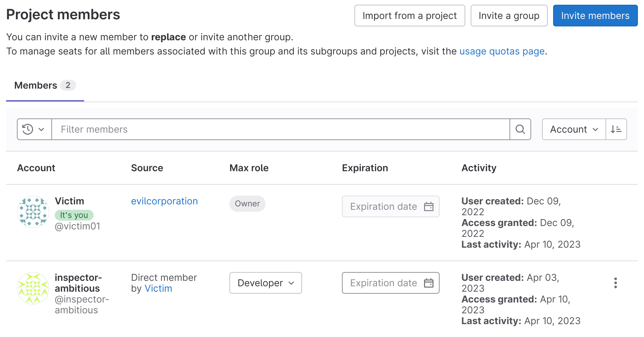Open the inspector-ambitious account name
This screenshot has width=644, height=337.
pyautogui.click(x=77, y=283)
